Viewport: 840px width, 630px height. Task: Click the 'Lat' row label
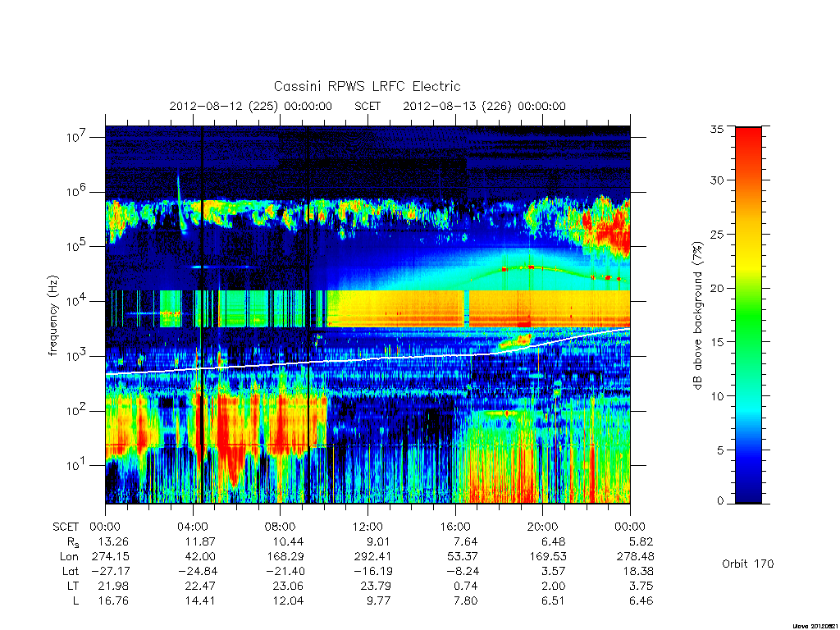71,571
